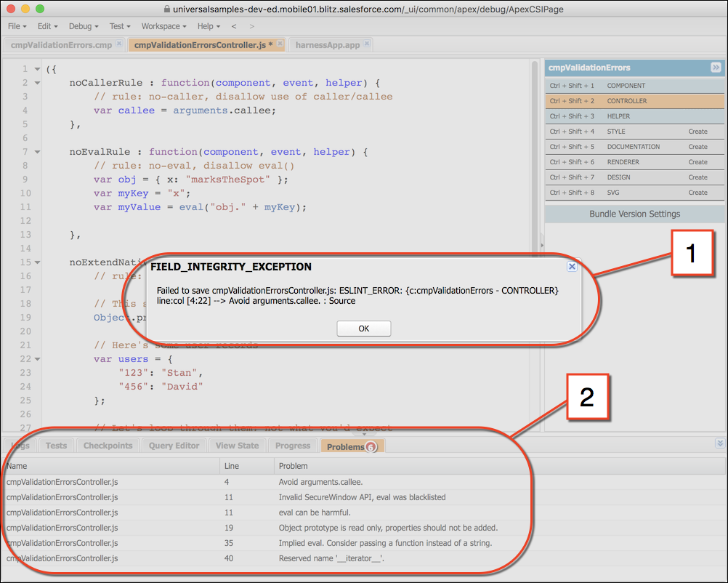The image size is (728, 583).
Task: Open the Query Editor tab
Action: pos(174,446)
